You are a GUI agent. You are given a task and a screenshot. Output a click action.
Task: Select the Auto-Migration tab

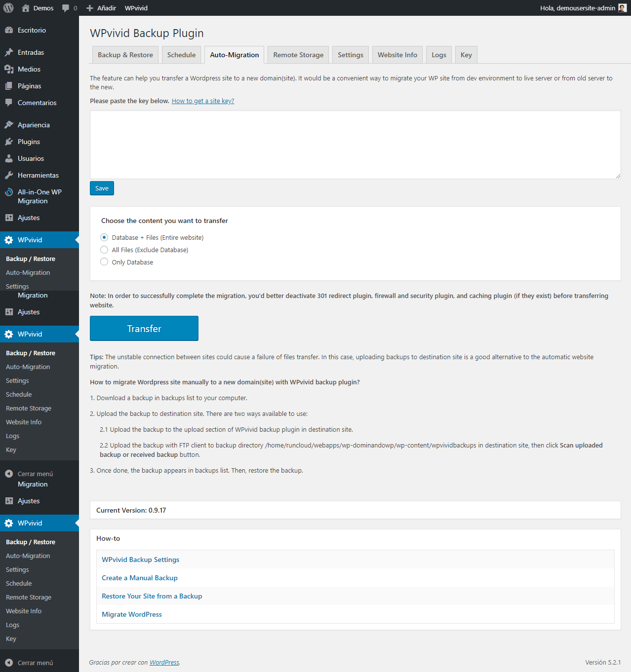(235, 55)
